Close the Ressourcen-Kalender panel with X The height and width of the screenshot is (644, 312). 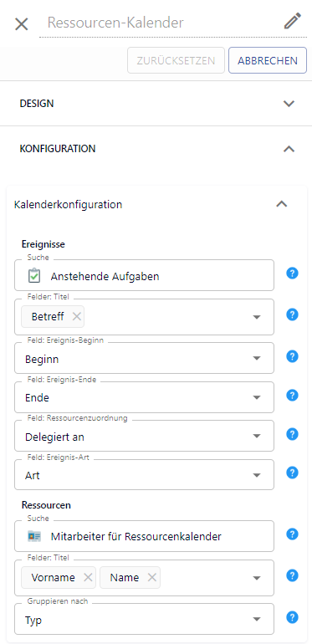coord(22,24)
